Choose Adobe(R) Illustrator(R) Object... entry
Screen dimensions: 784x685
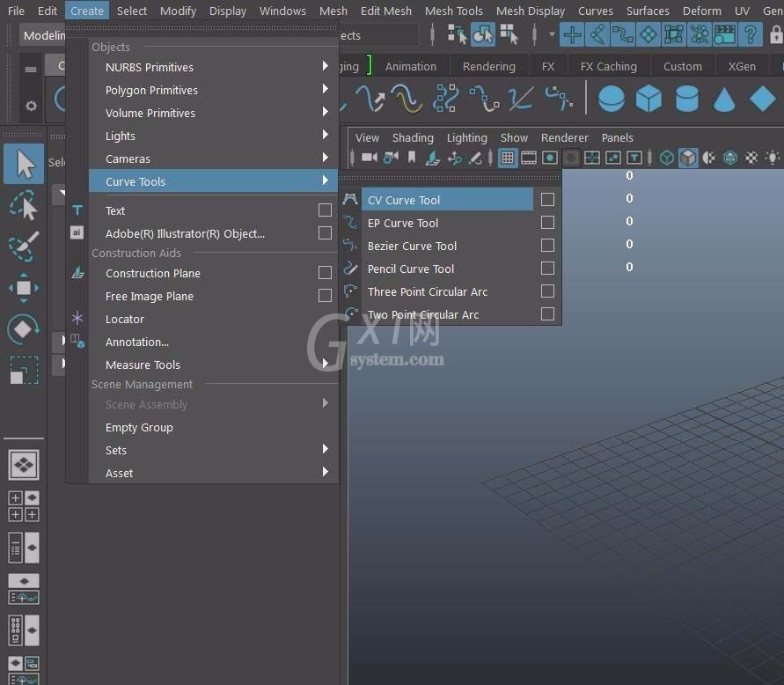point(202,233)
